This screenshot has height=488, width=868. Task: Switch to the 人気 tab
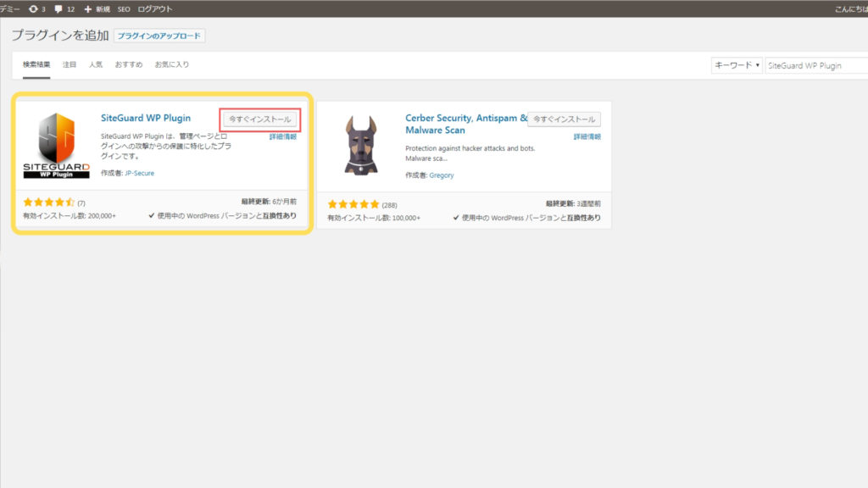click(96, 64)
